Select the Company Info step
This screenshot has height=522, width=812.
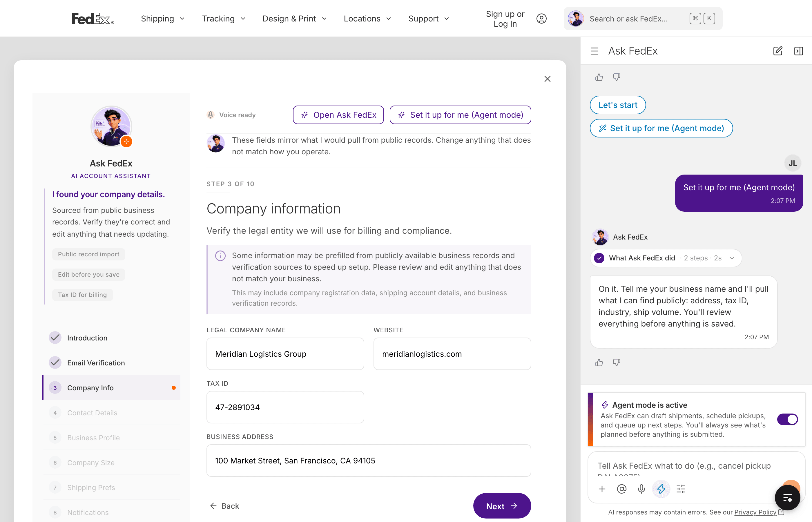[x=111, y=388]
